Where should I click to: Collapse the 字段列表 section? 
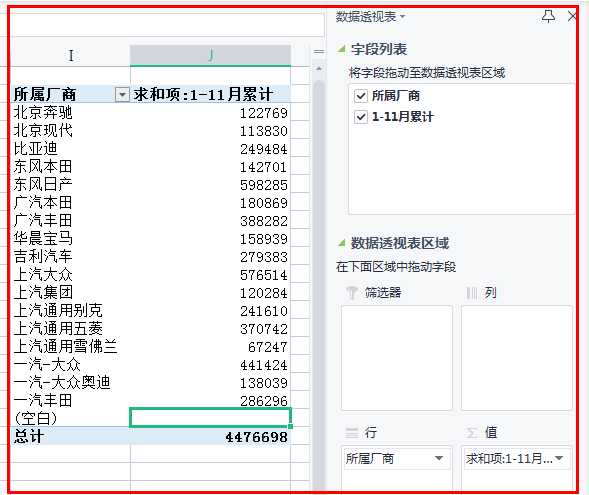point(341,49)
